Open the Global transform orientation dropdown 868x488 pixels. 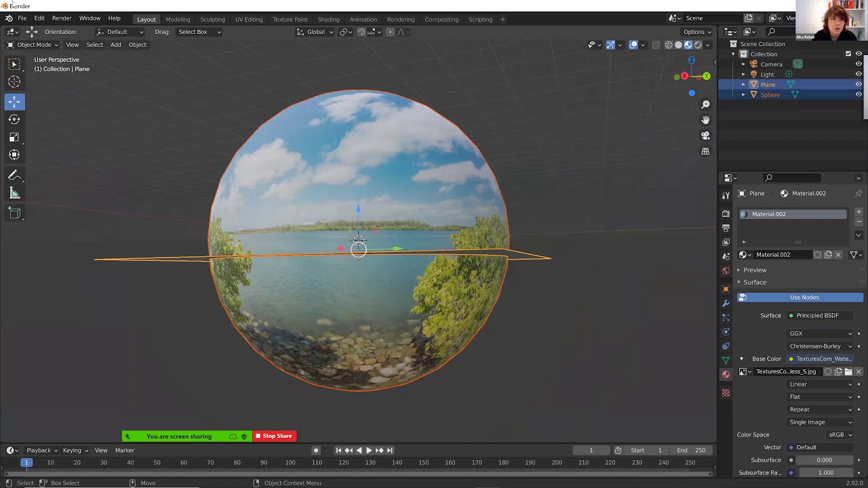click(316, 32)
